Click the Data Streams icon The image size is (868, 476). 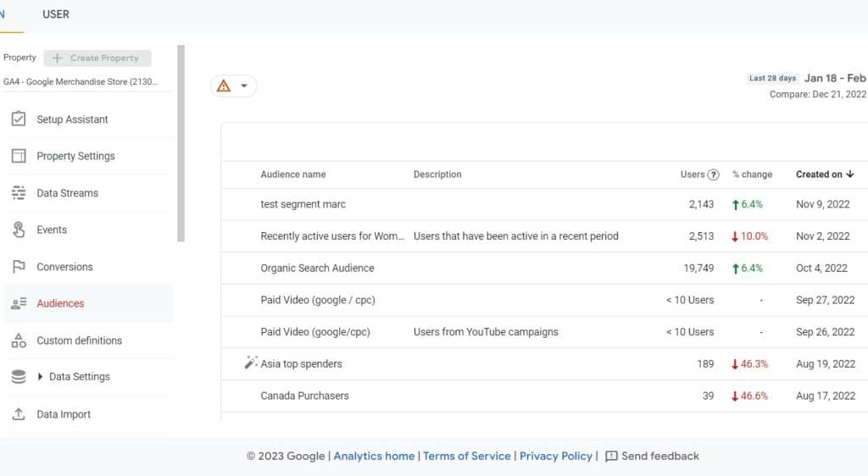19,192
